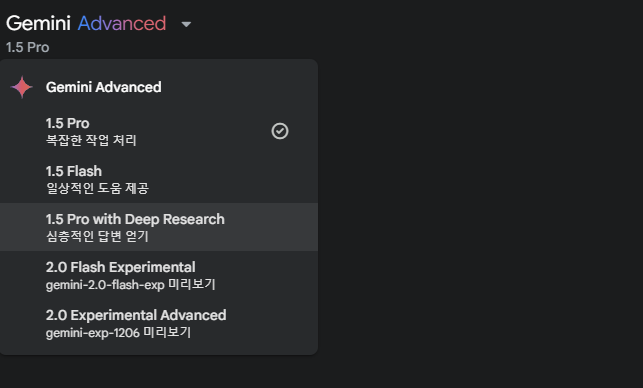Click the 복잡한 작업 처리 description text
The height and width of the screenshot is (388, 643).
click(x=91, y=140)
